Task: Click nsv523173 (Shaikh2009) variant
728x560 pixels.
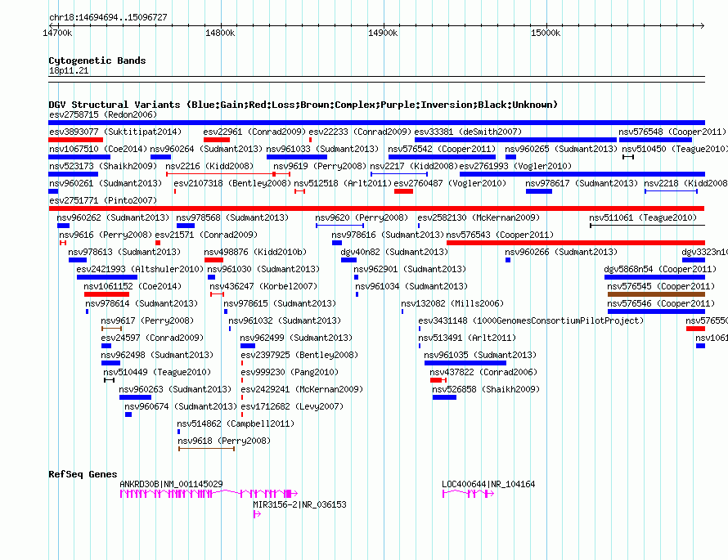Action: [x=103, y=166]
